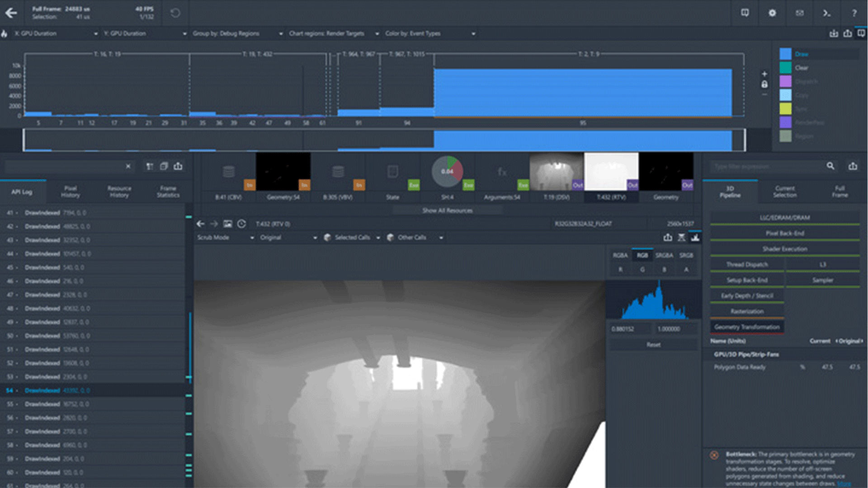Viewport: 868px width, 488px height.
Task: Select the SRGBA channel mode
Action: point(664,255)
